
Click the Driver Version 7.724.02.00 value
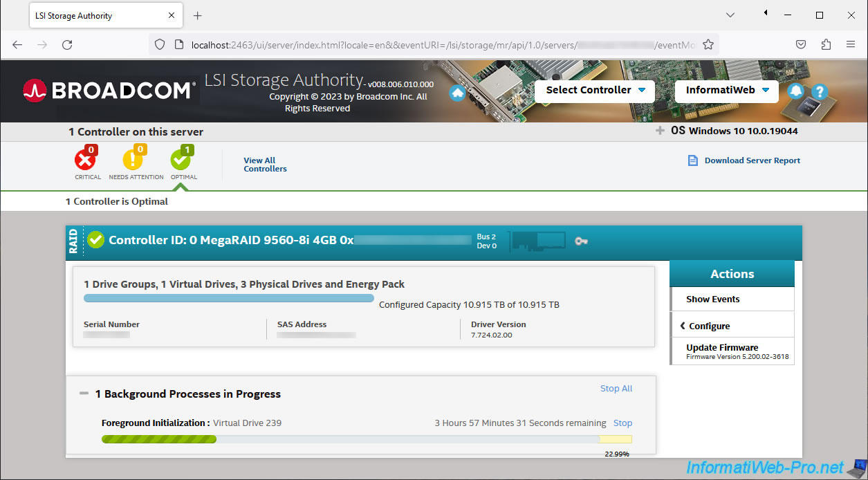tap(492, 335)
